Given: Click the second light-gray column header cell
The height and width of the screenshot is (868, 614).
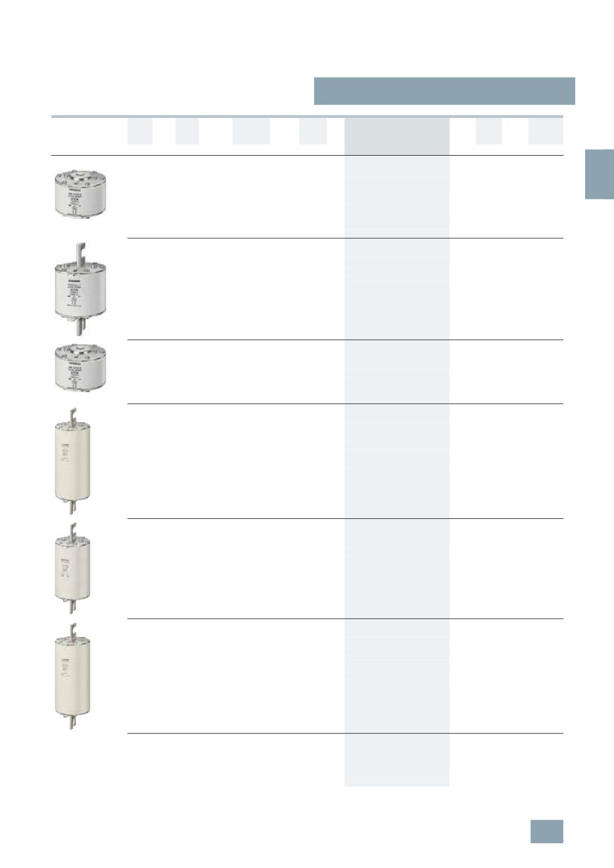Looking at the screenshot, I should [187, 131].
